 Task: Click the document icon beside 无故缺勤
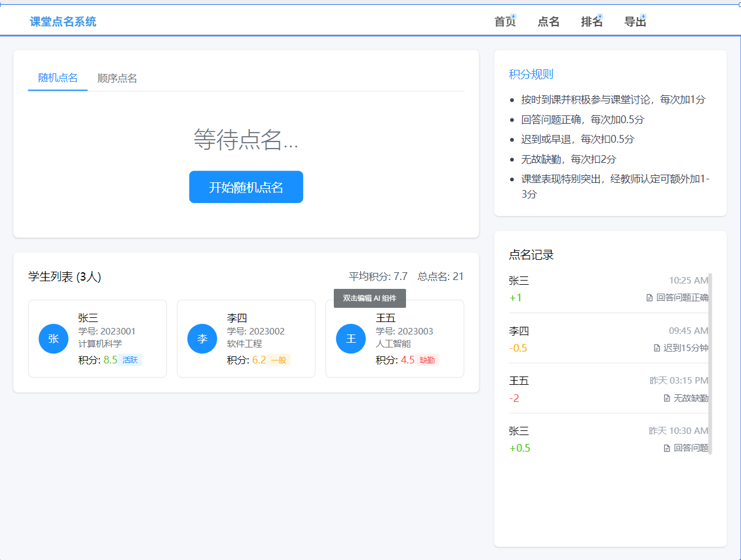coord(666,398)
